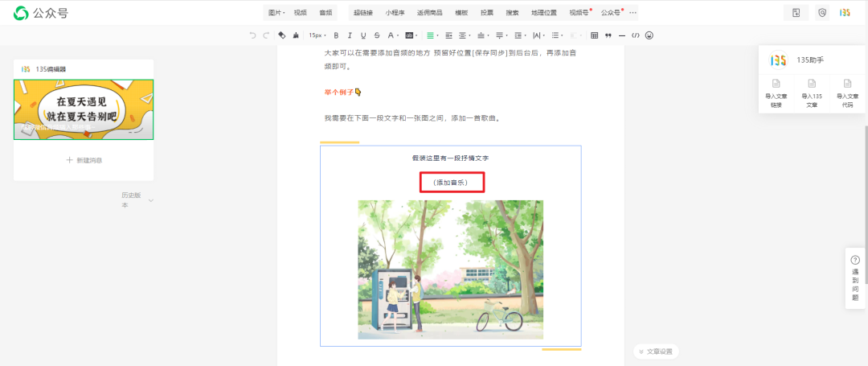Click the undo arrow icon
This screenshot has height=366, width=868.
pyautogui.click(x=253, y=35)
